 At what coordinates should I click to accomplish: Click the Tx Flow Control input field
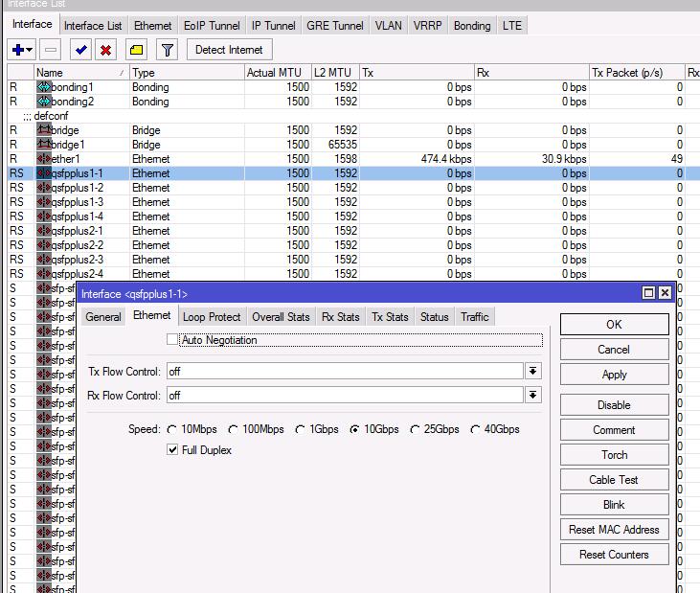[345, 371]
